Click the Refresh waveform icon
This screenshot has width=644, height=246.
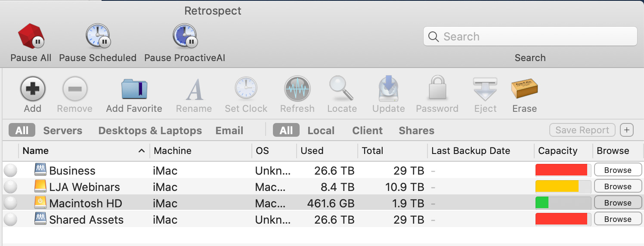point(297,89)
